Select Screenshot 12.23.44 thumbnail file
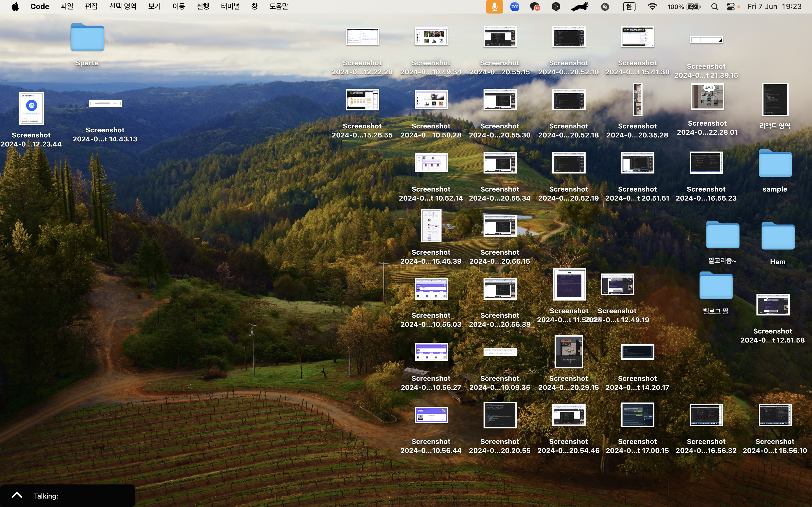Viewport: 812px width, 507px height. [x=31, y=109]
